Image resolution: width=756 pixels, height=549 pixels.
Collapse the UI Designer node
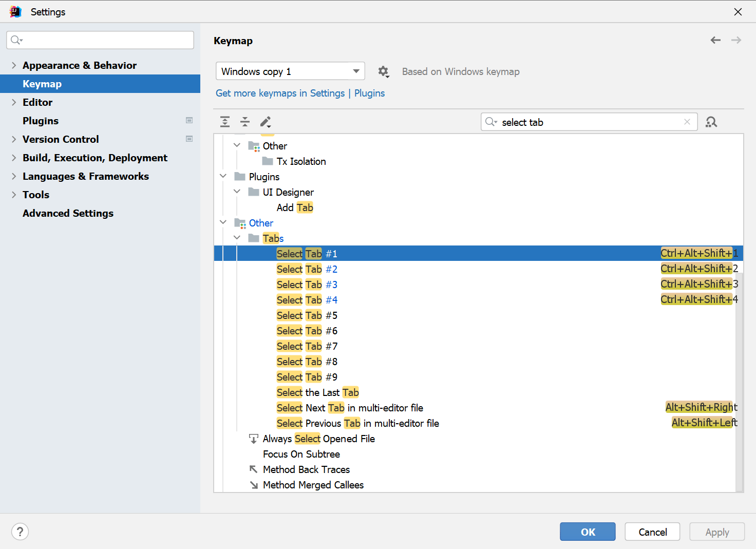(237, 192)
